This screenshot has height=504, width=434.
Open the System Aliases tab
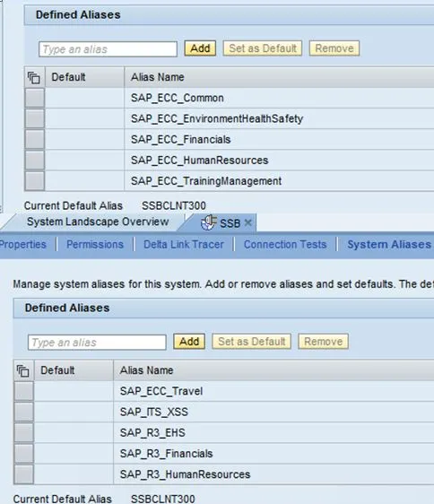(389, 245)
